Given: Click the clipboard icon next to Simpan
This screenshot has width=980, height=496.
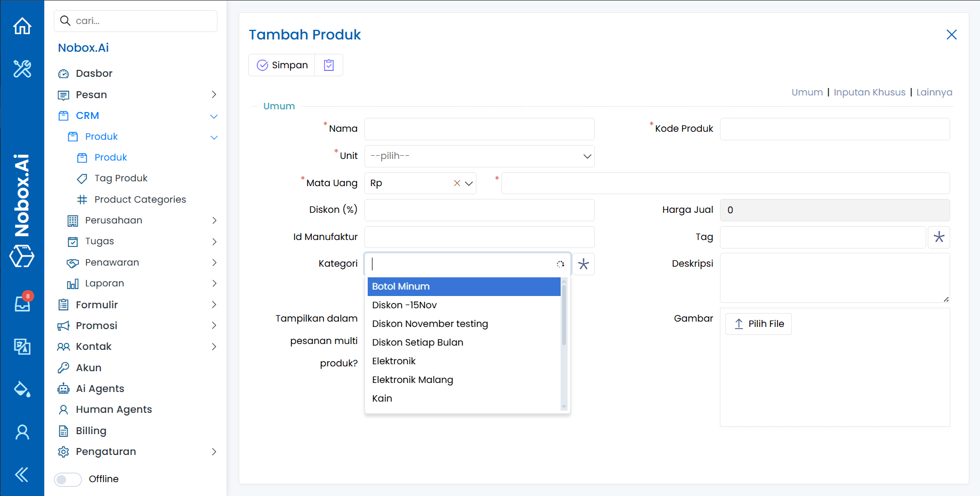Looking at the screenshot, I should pyautogui.click(x=329, y=65).
